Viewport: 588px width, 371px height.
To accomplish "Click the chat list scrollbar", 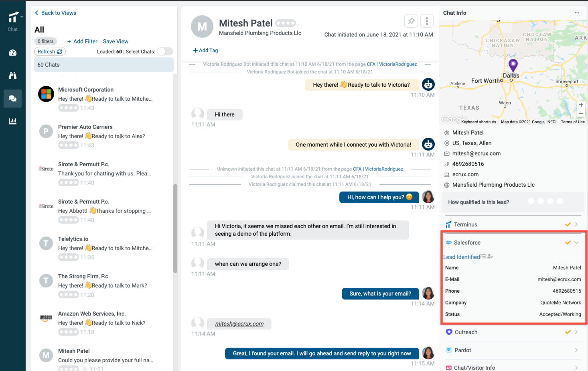I will tap(175, 228).
